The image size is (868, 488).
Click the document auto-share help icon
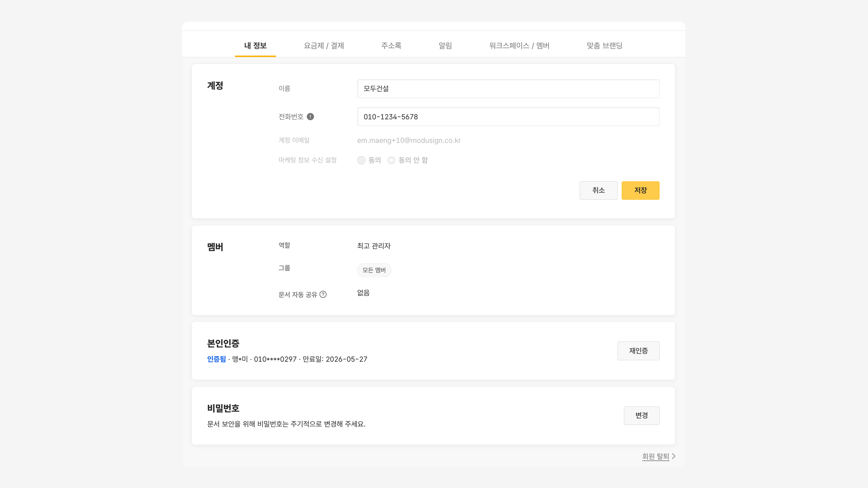pos(323,294)
